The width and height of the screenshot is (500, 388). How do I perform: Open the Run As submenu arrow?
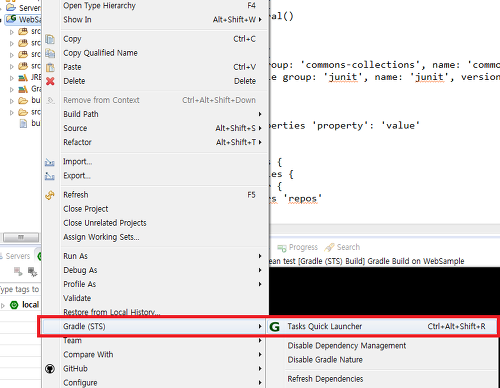[260, 256]
